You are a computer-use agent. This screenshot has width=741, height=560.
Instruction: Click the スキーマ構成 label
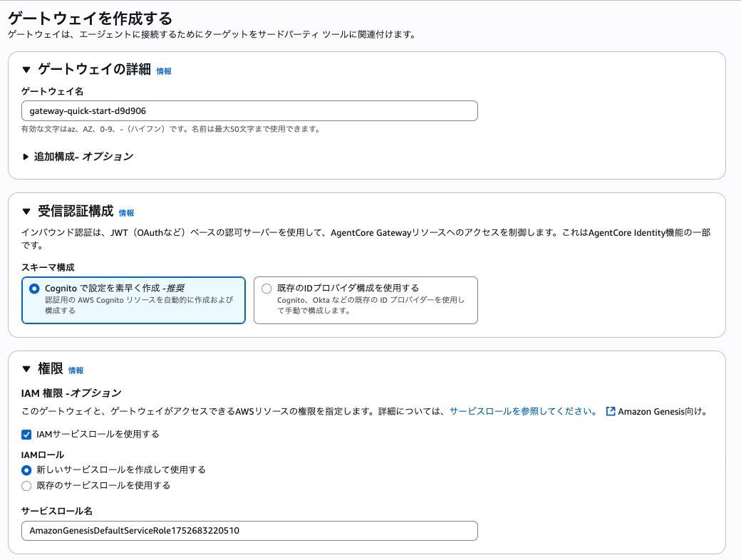48,267
